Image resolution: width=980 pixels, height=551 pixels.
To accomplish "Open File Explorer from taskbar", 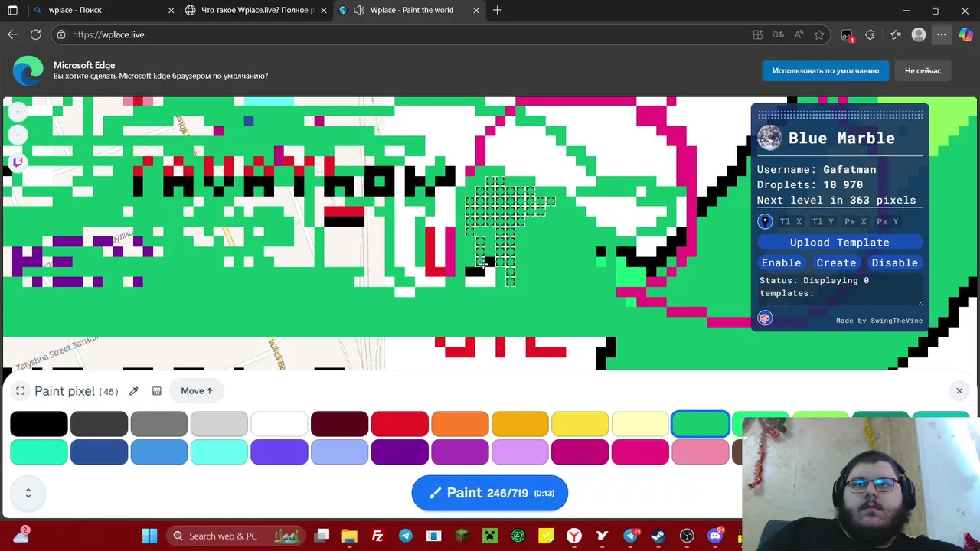I will tap(349, 536).
